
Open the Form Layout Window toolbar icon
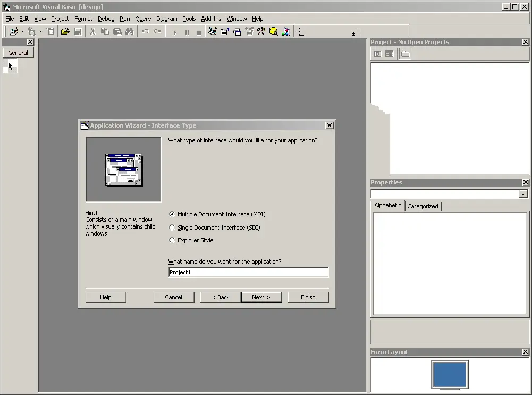(x=237, y=32)
